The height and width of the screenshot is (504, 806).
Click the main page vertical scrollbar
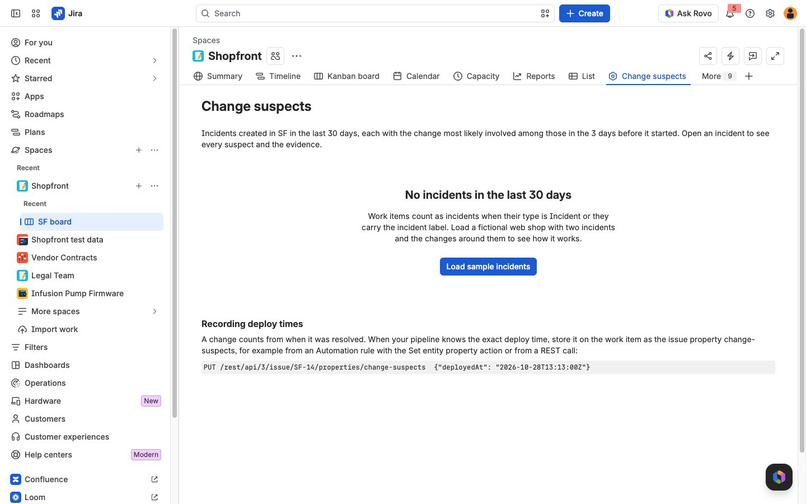(802, 240)
